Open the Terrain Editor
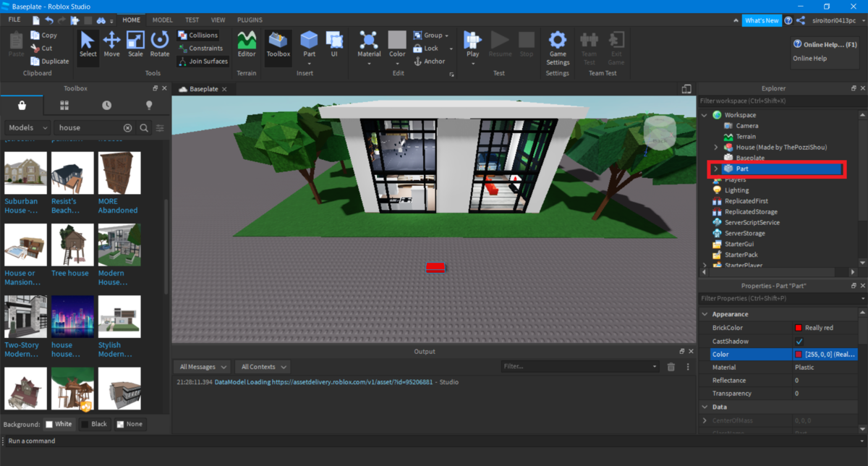Image resolution: width=868 pixels, height=466 pixels. coord(247,44)
